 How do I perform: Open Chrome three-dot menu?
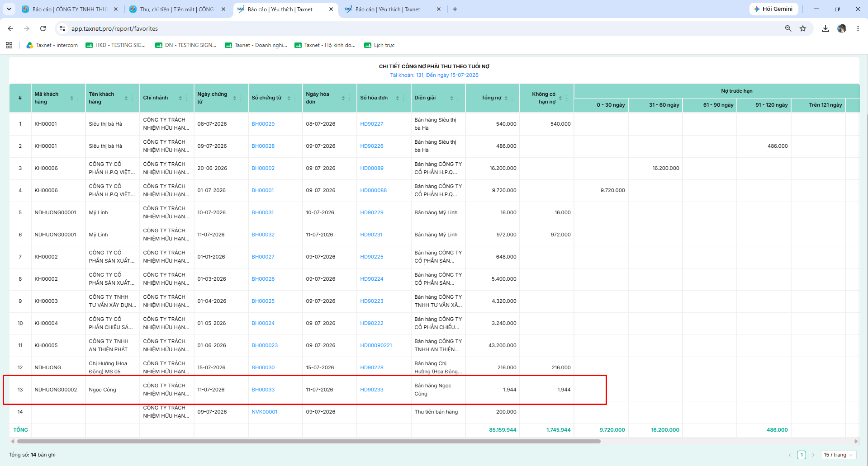[x=858, y=28]
